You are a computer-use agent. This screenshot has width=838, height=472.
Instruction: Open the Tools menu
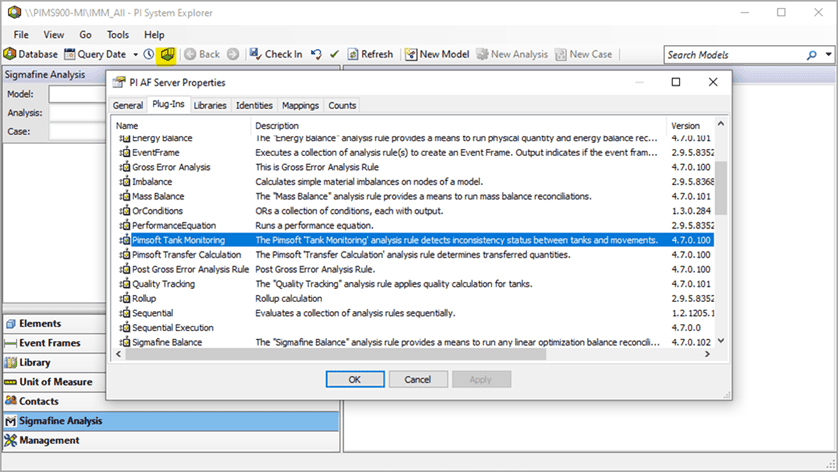pyautogui.click(x=118, y=35)
